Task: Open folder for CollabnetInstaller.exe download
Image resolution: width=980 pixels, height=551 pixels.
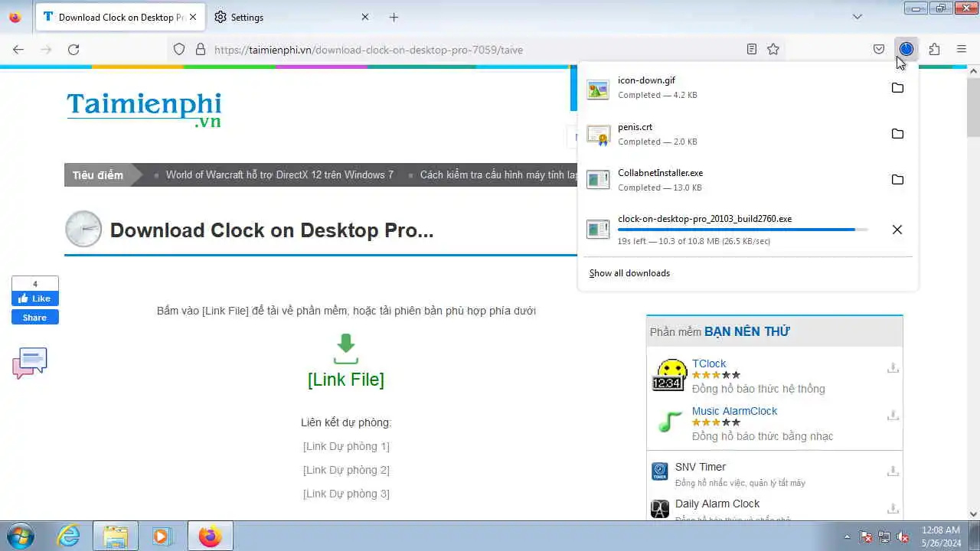Action: point(897,180)
